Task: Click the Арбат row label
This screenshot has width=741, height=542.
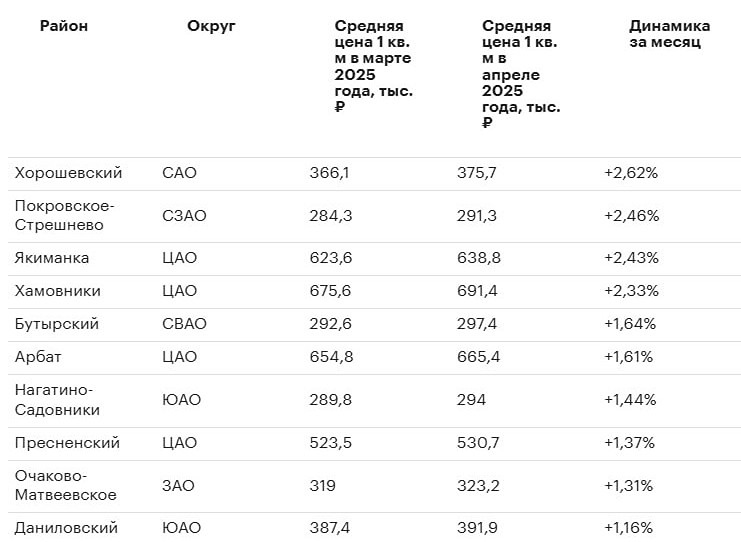Action: (x=40, y=357)
